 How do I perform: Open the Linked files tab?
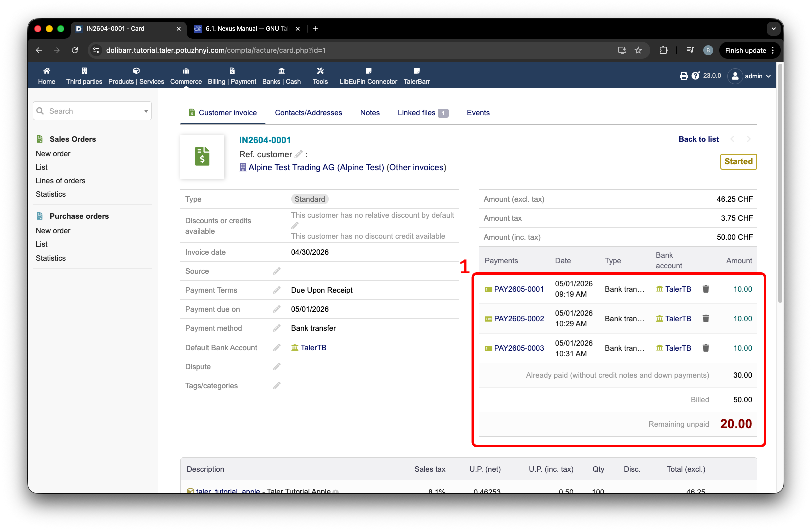(423, 113)
